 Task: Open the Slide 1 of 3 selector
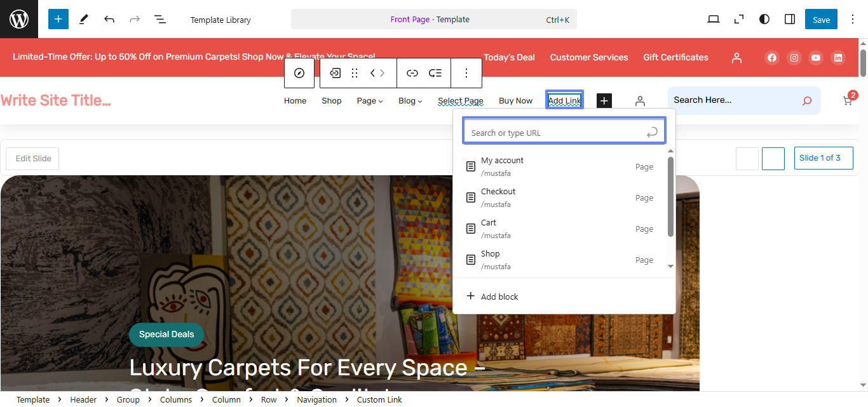(x=824, y=158)
